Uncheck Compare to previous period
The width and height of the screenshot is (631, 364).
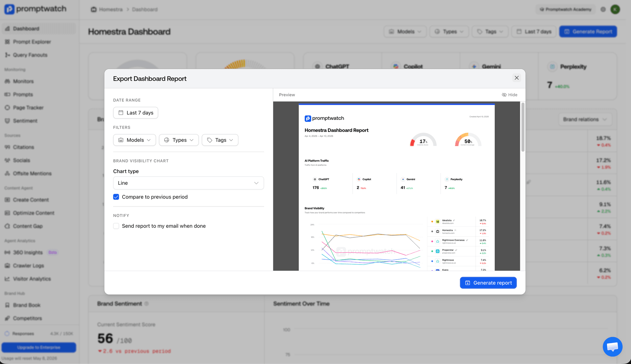click(116, 197)
